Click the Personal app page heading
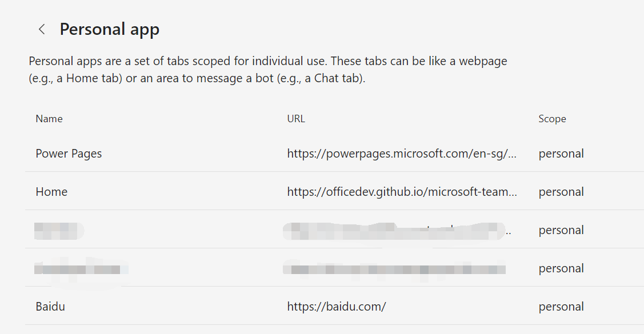Image resolution: width=644 pixels, height=334 pixels. [x=109, y=29]
